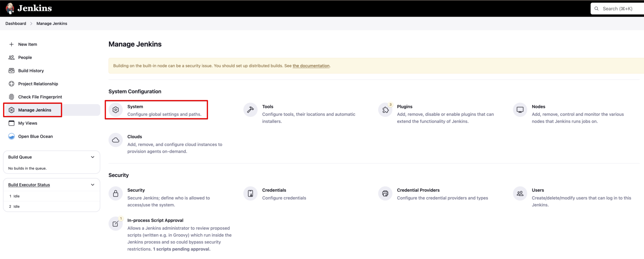Click the Plugins puzzle-piece icon
644x259 pixels.
[x=385, y=110]
